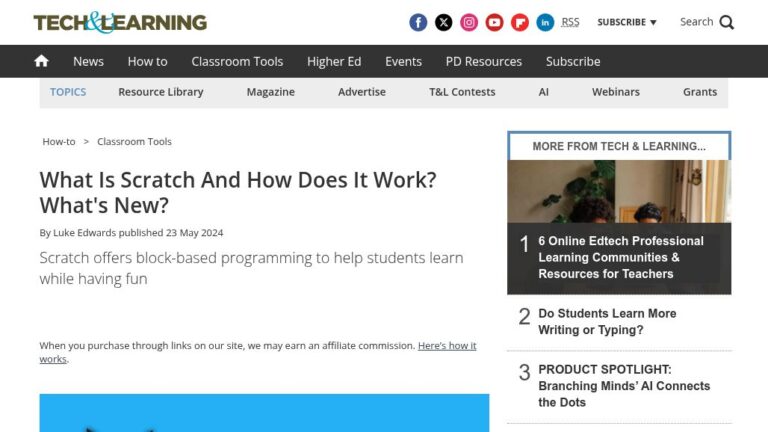Click the home icon in navigation bar
768x432 pixels.
42,61
